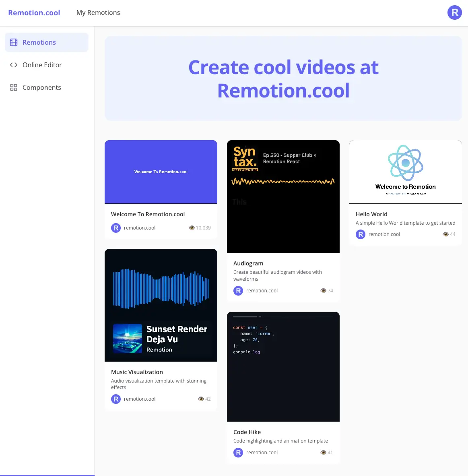Image resolution: width=468 pixels, height=476 pixels.
Task: Click the remotion.cool avatar on Hello World card
Action: coord(360,234)
